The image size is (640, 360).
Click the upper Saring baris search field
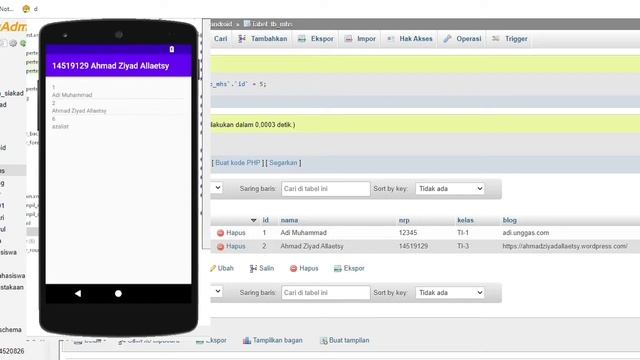coord(325,189)
